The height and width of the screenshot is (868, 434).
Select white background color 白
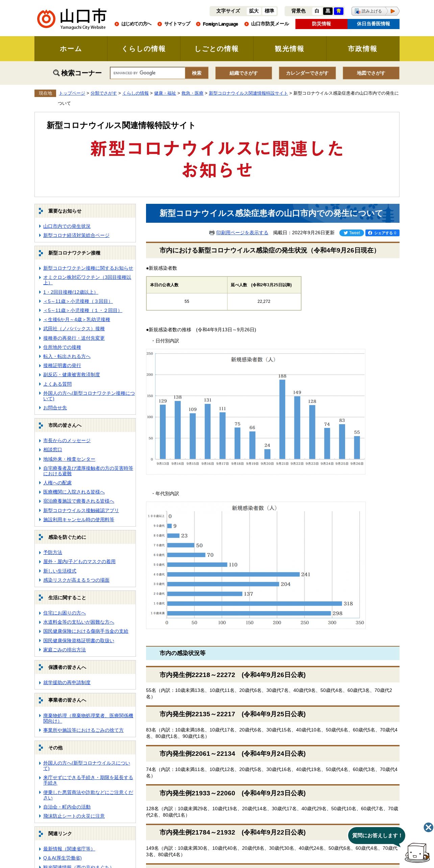317,11
